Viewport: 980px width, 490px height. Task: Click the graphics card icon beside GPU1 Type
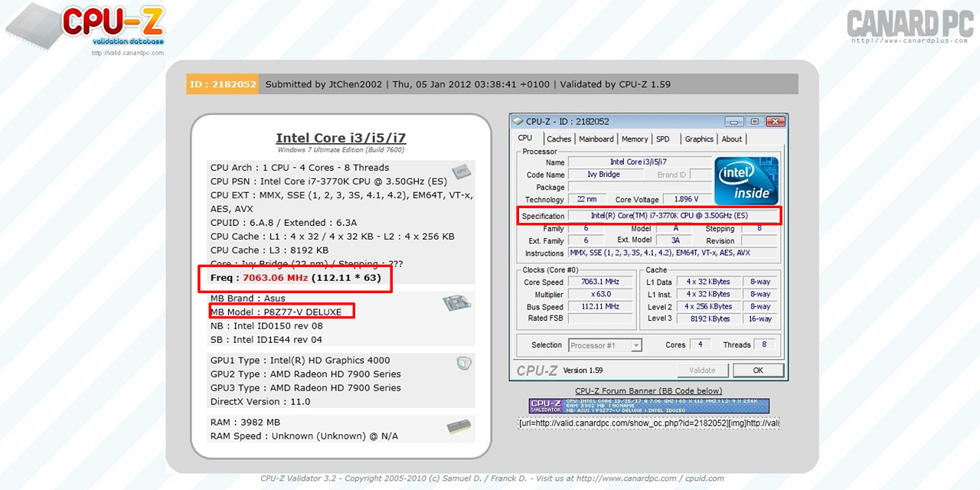point(463,363)
